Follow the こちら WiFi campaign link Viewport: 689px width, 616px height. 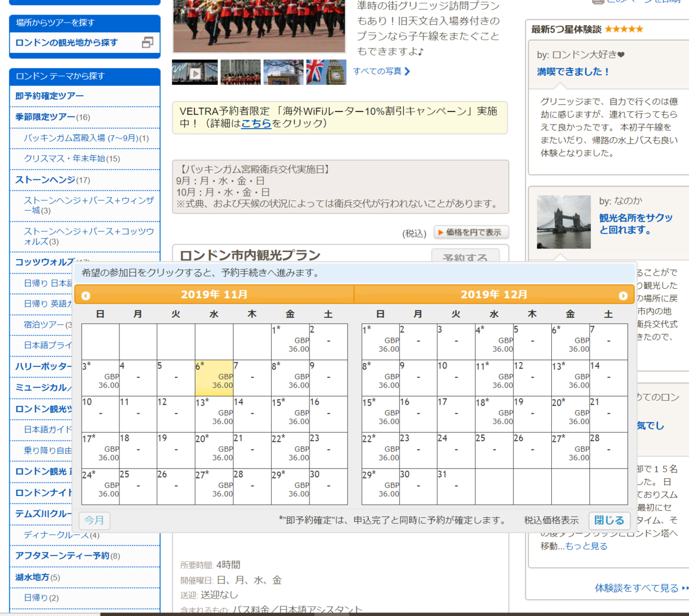tap(256, 123)
